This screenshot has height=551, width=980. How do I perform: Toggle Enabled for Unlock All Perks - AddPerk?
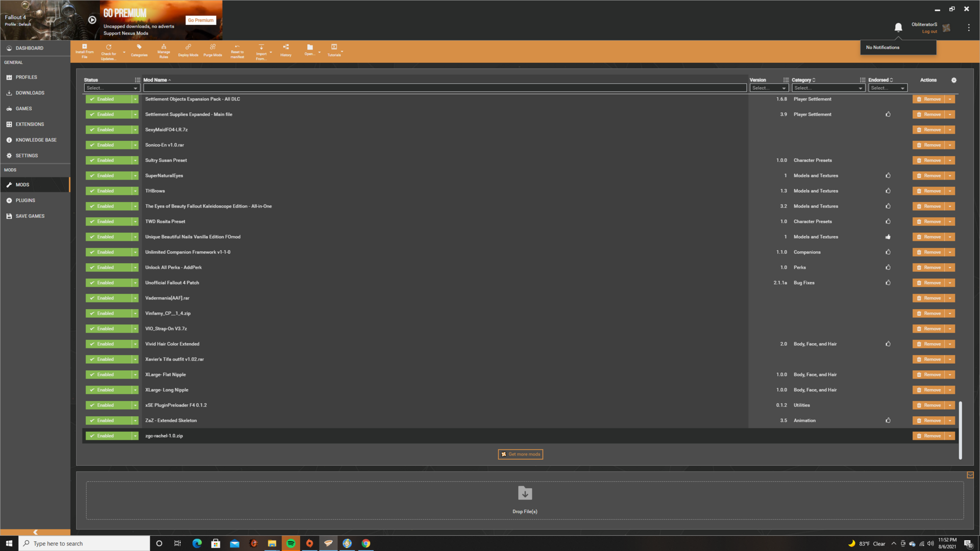click(108, 267)
